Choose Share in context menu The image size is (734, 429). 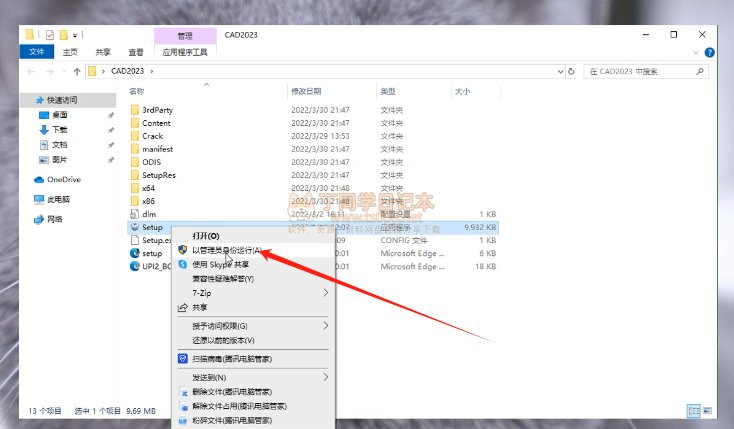[x=253, y=307]
